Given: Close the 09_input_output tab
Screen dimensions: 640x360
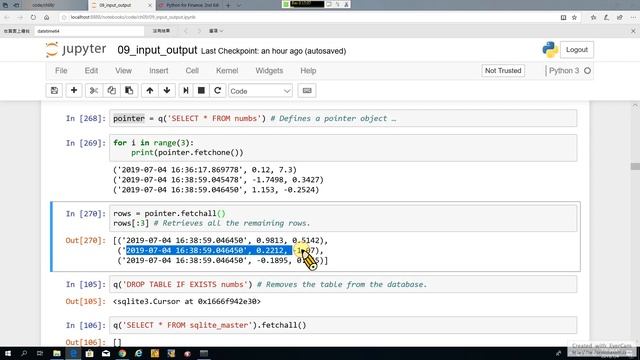Looking at the screenshot, I should [149, 5].
